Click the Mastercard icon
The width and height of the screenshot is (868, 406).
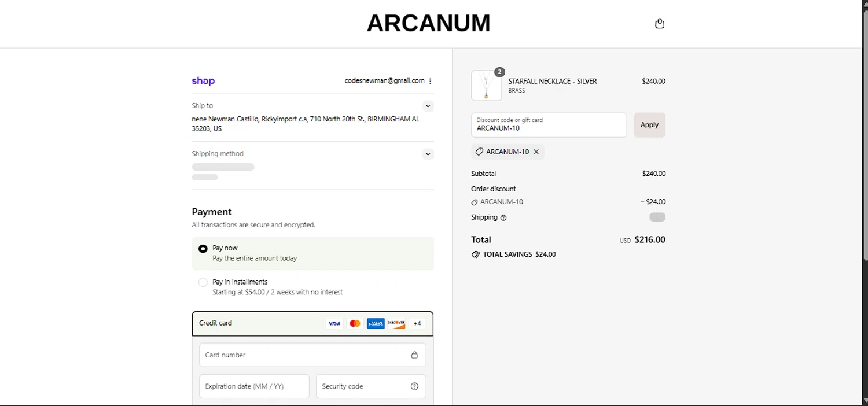[x=355, y=323]
